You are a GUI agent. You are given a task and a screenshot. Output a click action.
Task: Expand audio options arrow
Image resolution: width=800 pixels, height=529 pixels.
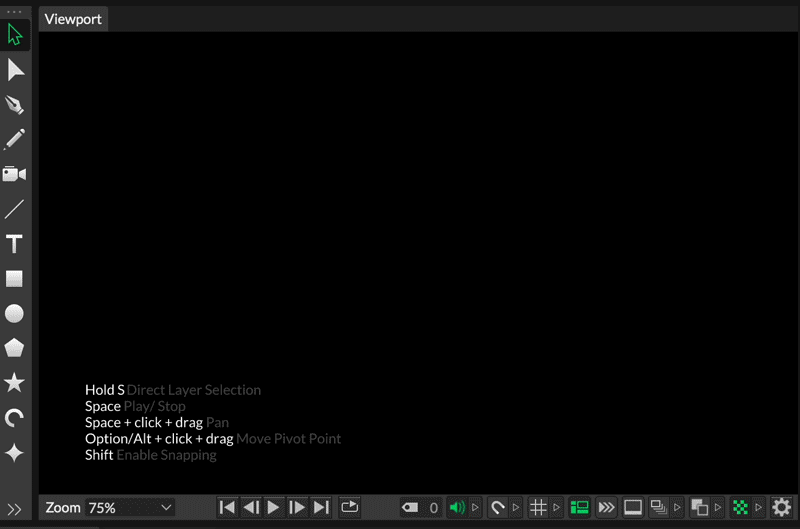click(x=476, y=508)
